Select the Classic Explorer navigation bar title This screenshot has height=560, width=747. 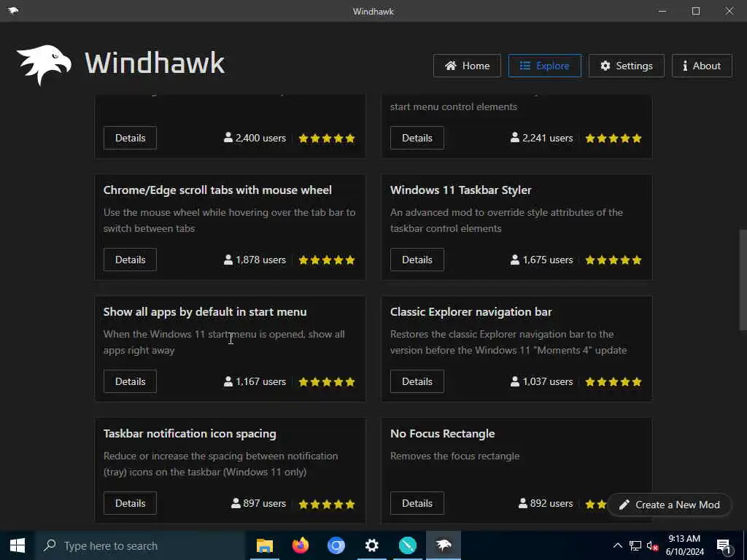tap(471, 312)
